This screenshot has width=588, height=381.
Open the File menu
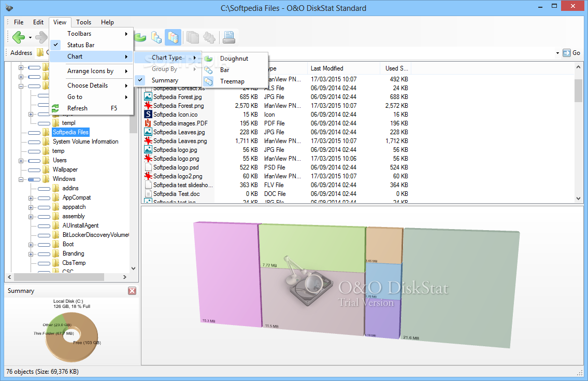(x=18, y=22)
